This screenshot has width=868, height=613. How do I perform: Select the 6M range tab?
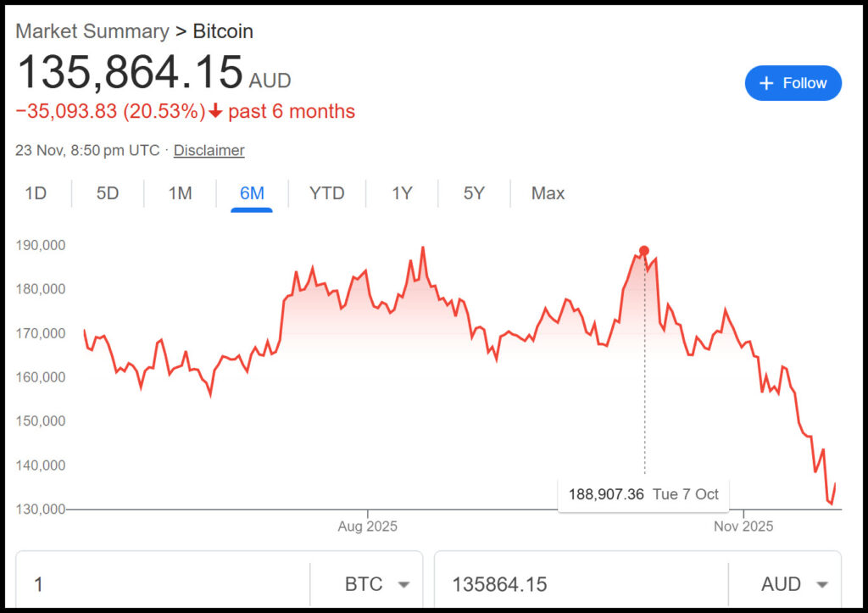[x=252, y=193]
